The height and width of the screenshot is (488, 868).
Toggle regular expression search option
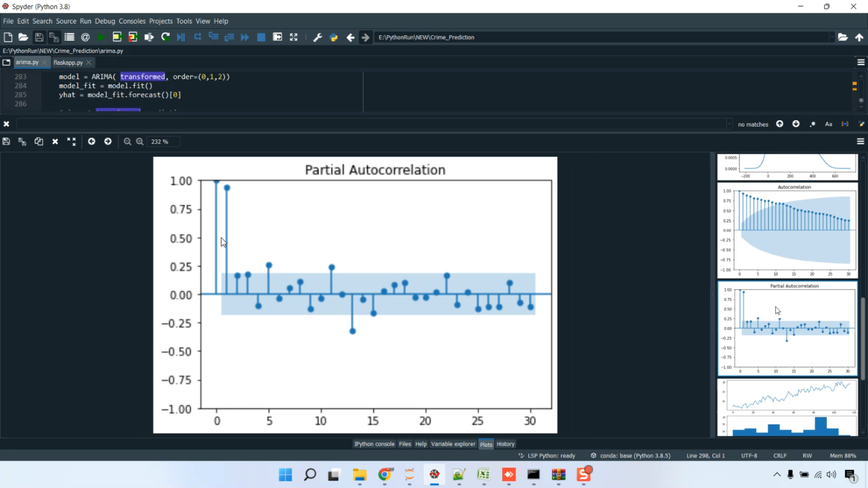[812, 124]
